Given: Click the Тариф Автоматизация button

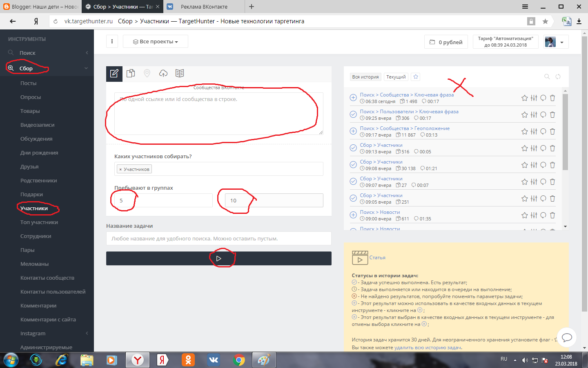Looking at the screenshot, I should pos(506,42).
